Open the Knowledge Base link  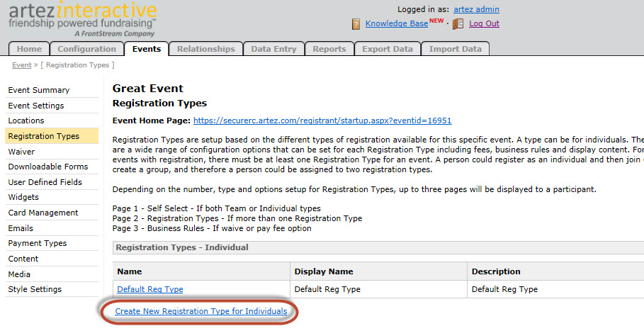click(x=397, y=23)
